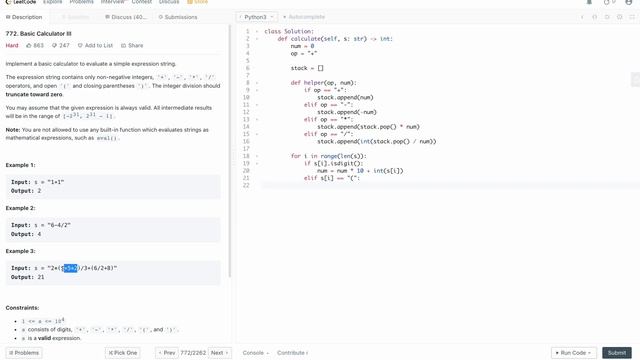Screen dimensions: 640x360
Task: Click the Submit button
Action: click(617, 353)
